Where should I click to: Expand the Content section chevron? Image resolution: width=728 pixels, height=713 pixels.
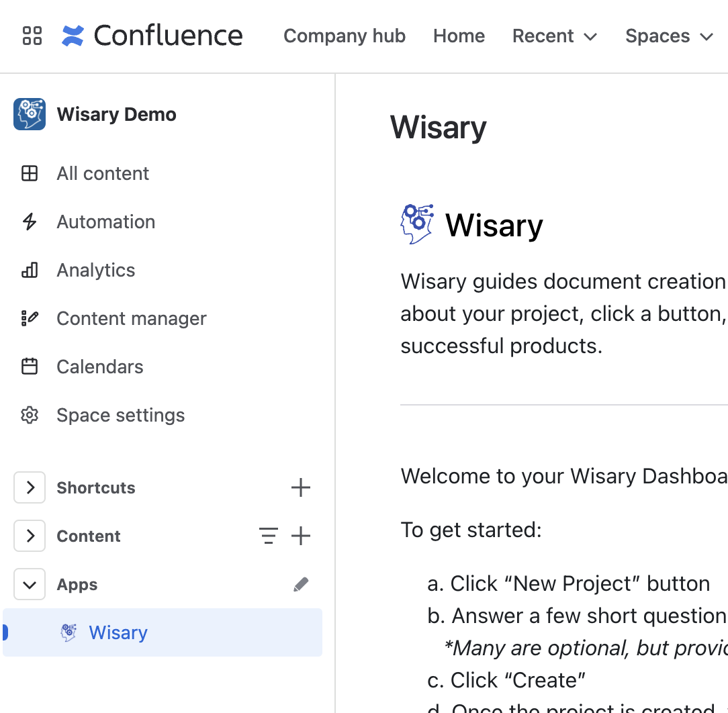pyautogui.click(x=30, y=536)
